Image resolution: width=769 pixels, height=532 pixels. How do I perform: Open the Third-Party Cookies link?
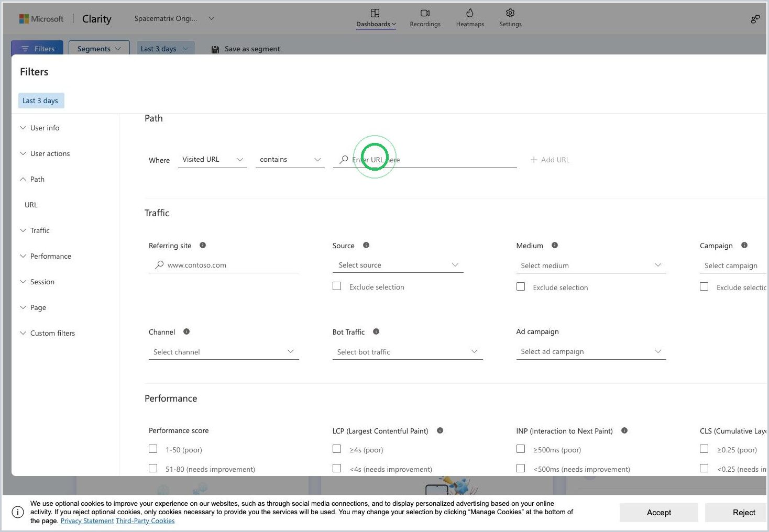[145, 520]
